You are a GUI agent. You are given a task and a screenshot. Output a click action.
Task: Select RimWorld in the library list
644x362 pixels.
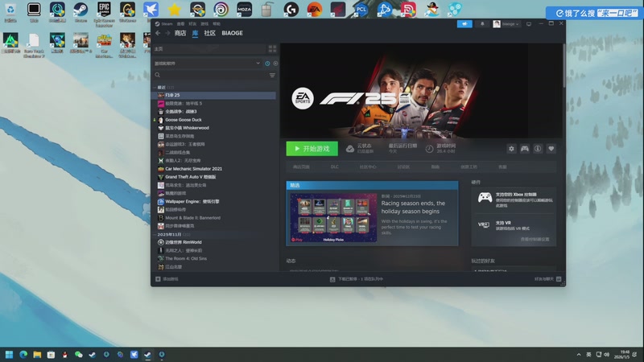214,242
